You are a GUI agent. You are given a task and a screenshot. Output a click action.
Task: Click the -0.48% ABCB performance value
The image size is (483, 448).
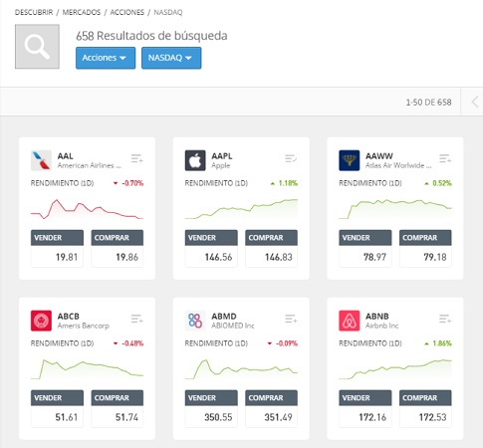click(x=132, y=343)
